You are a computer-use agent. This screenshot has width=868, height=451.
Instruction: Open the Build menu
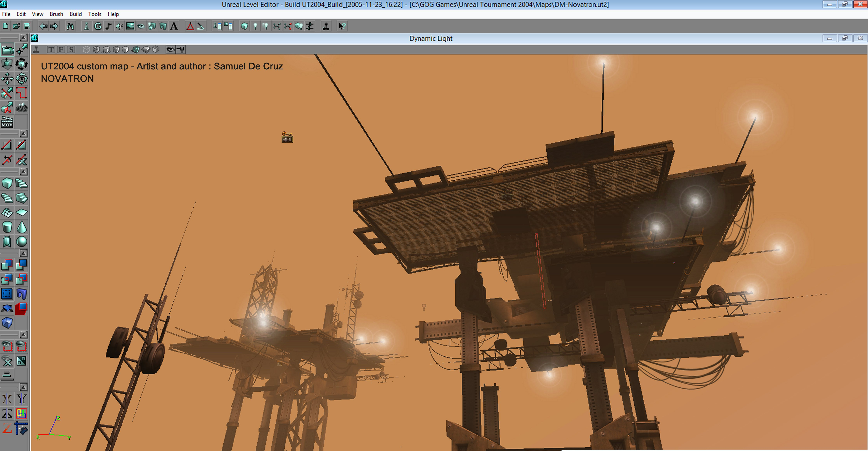tap(75, 14)
